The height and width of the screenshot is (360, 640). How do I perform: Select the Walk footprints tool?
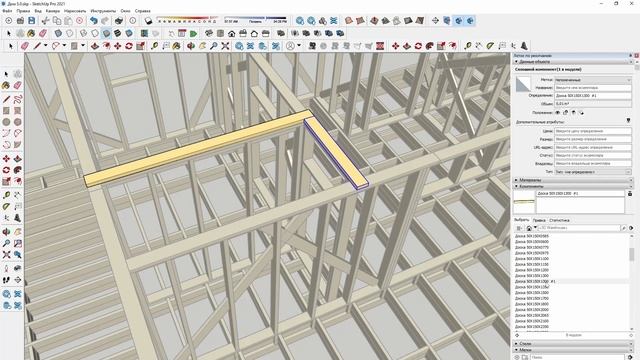click(x=6, y=280)
